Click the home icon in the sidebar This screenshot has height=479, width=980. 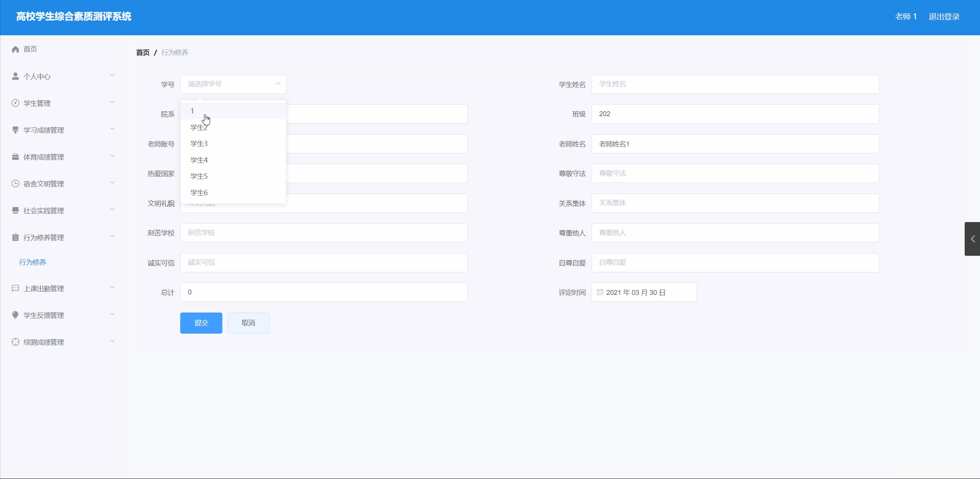[x=15, y=49]
